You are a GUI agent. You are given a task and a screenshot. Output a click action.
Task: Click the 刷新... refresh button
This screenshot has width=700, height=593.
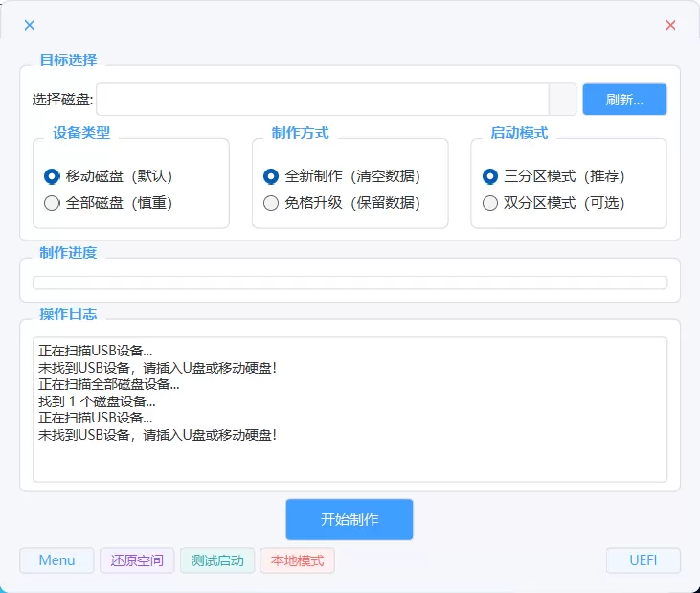point(624,99)
